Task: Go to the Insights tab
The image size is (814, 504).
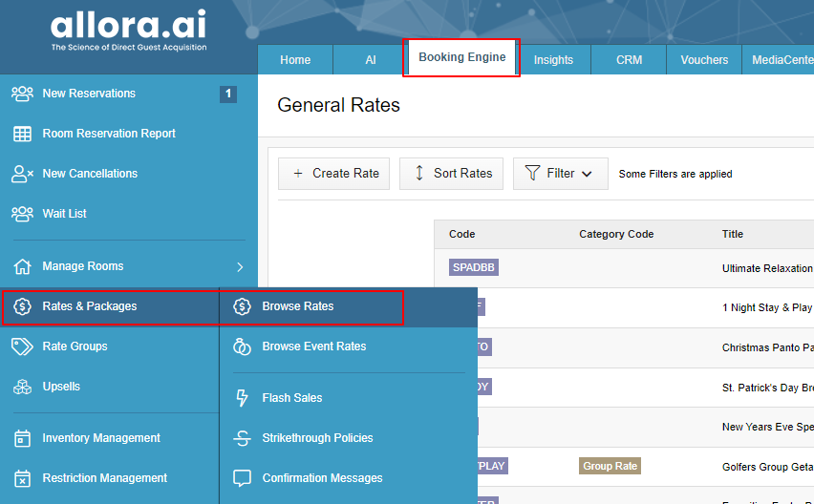Action: tap(553, 59)
